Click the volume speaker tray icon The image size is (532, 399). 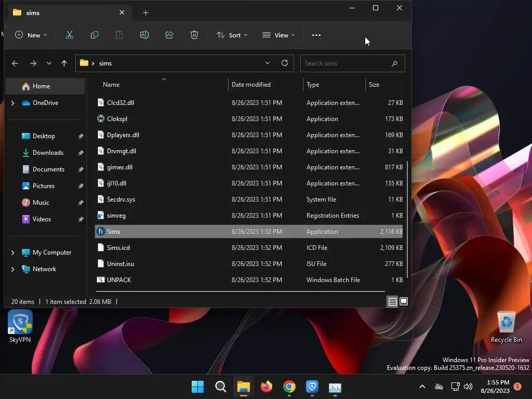[x=468, y=387]
